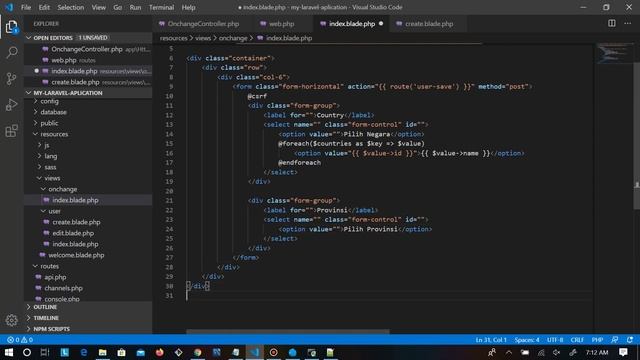Screen dimensions: 640x360
Task: Select language mode PHP in status bar
Action: [597, 340]
